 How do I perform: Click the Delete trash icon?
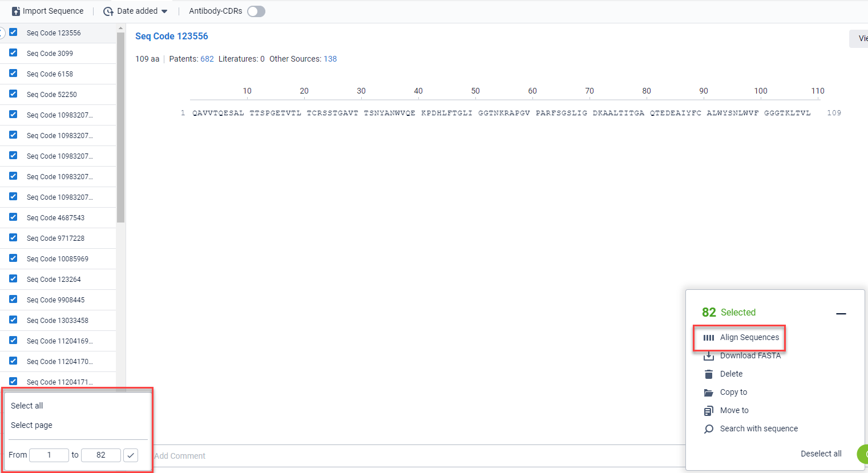708,374
